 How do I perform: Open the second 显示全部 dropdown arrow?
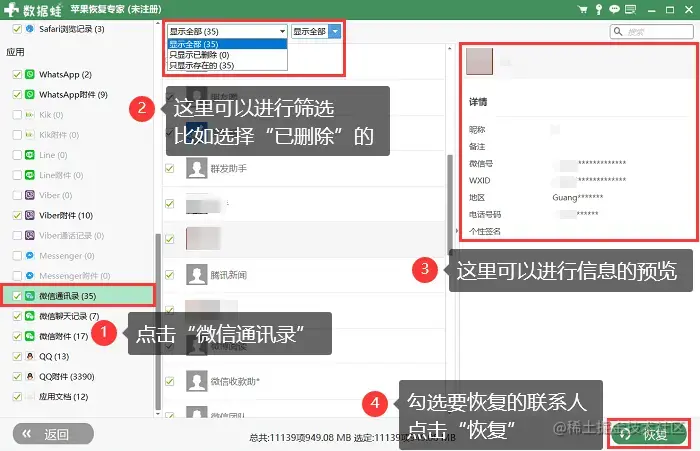335,31
